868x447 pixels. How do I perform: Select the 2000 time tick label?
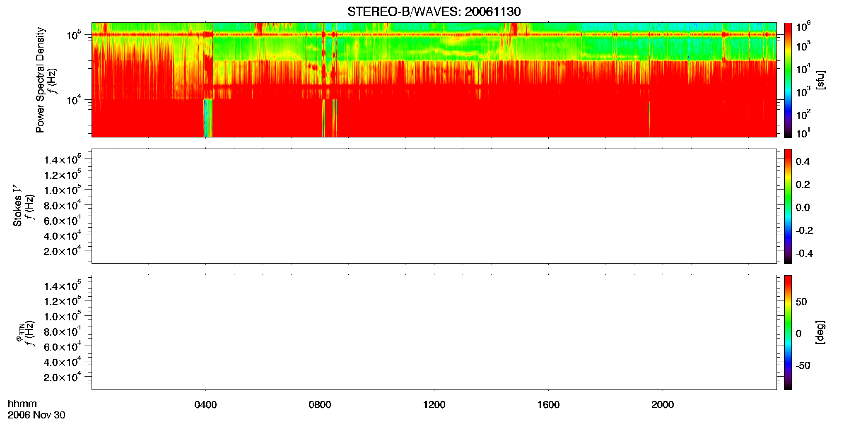663,405
